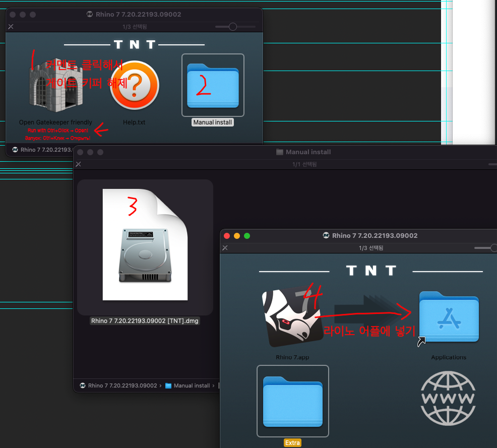Select the Rhino 7.app icon
The height and width of the screenshot is (448, 497).
[292, 317]
